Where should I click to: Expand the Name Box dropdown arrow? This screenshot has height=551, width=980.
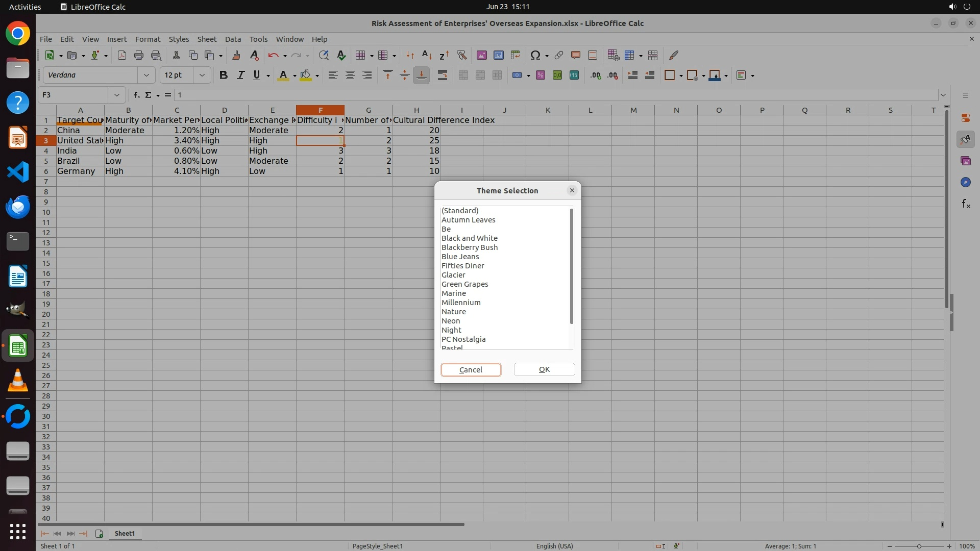(117, 95)
